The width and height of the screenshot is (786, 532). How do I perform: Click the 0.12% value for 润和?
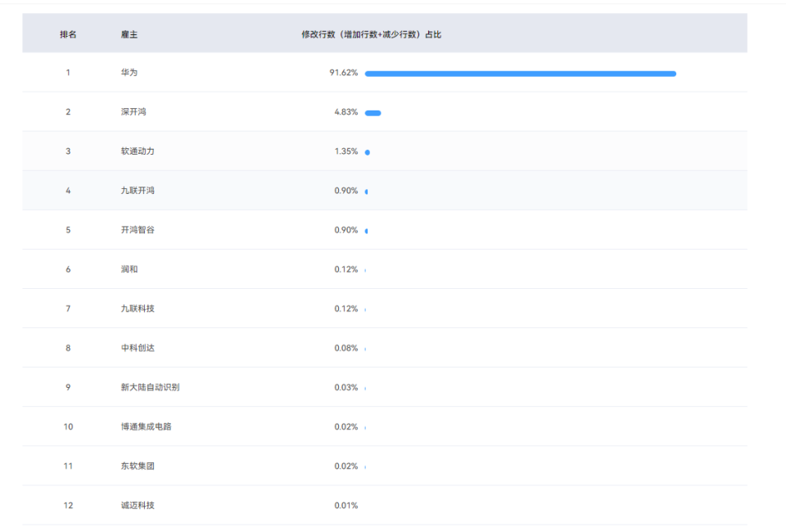point(346,269)
